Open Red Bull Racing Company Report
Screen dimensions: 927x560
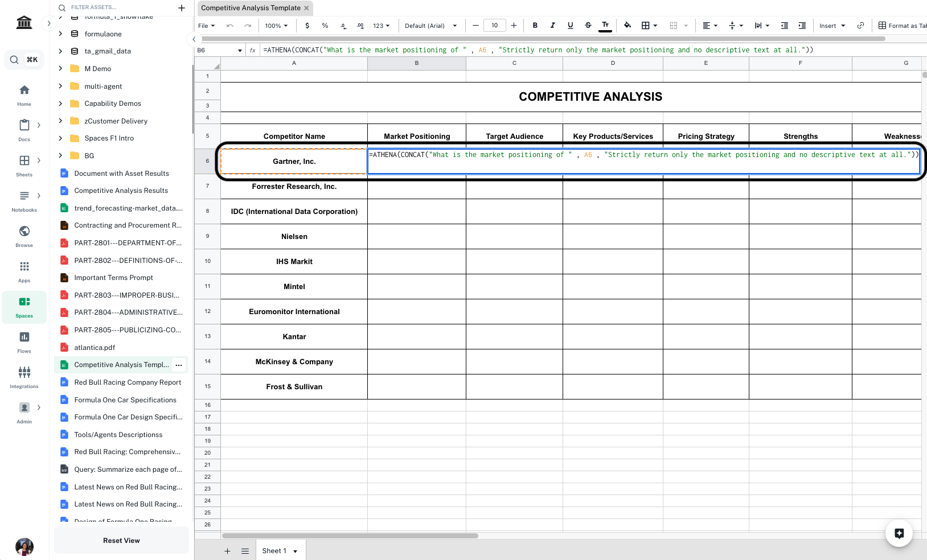128,382
